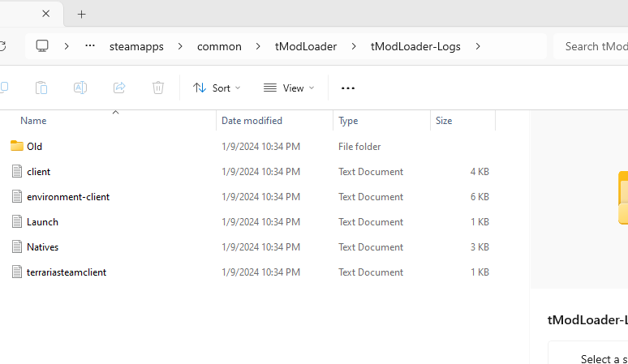Click the 4 KB size of client
The image size is (628, 364).
[480, 172]
